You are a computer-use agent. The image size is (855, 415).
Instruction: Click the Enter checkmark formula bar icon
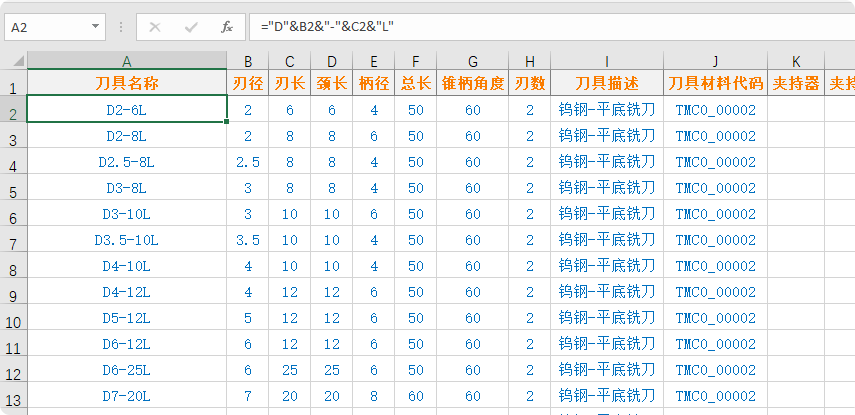(x=191, y=27)
